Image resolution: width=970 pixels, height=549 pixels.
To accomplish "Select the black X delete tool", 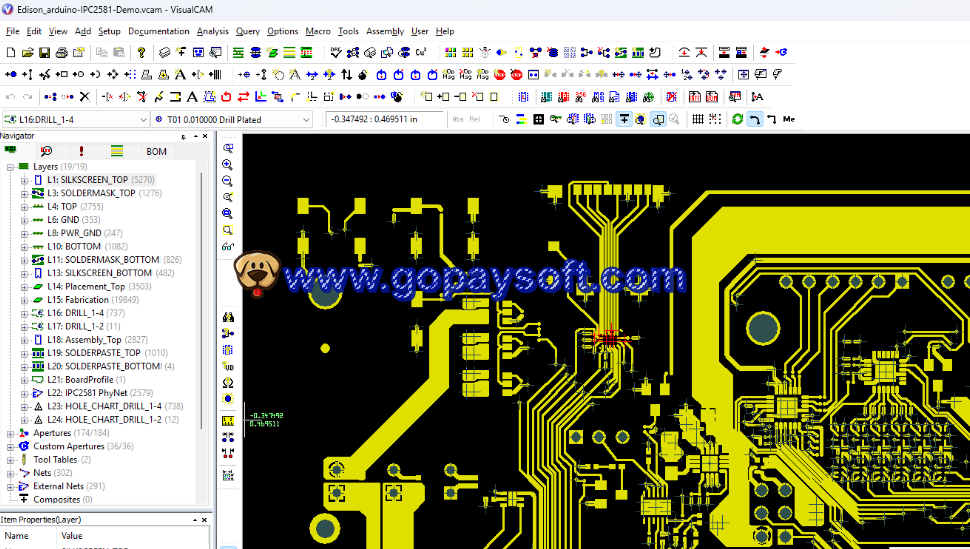I will (85, 97).
